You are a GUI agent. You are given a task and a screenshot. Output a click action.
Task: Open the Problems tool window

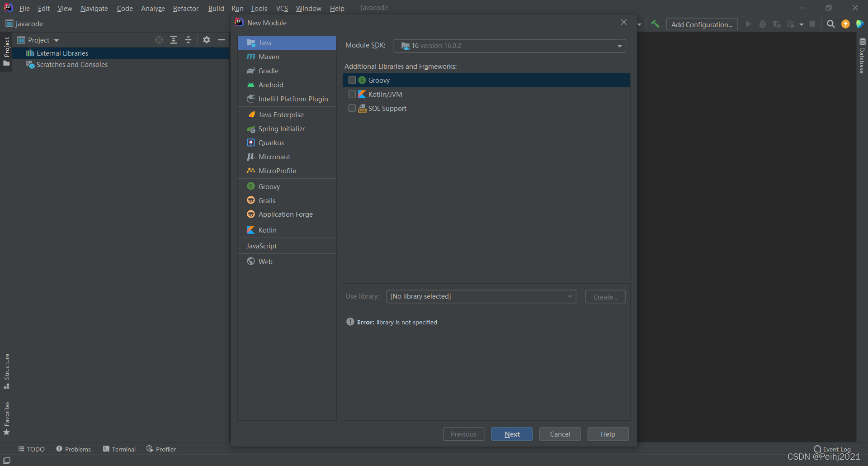(74, 449)
